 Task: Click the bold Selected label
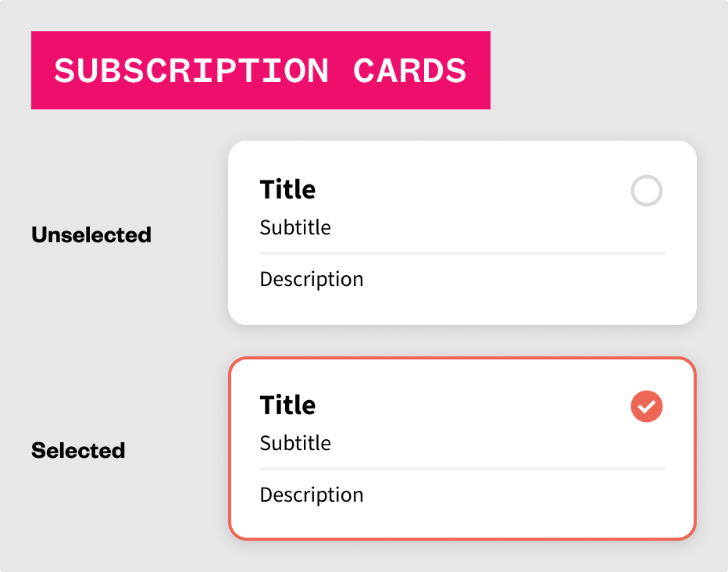[78, 450]
